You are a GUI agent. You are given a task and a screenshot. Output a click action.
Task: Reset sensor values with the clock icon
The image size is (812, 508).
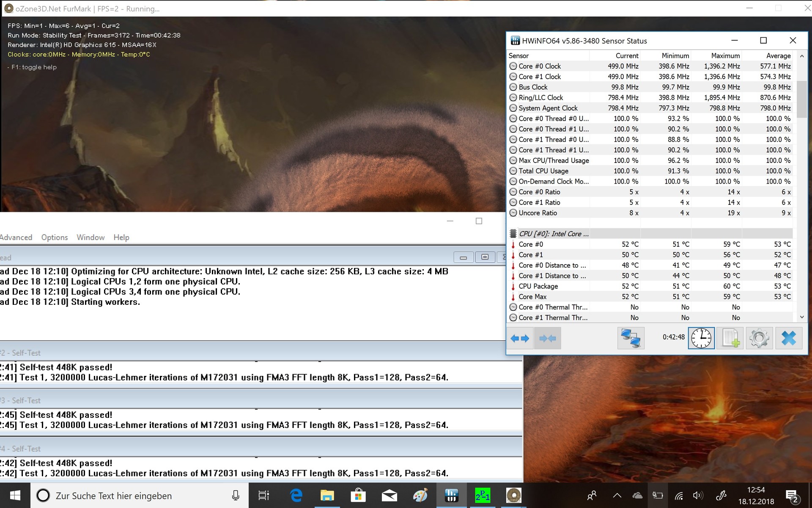tap(701, 338)
